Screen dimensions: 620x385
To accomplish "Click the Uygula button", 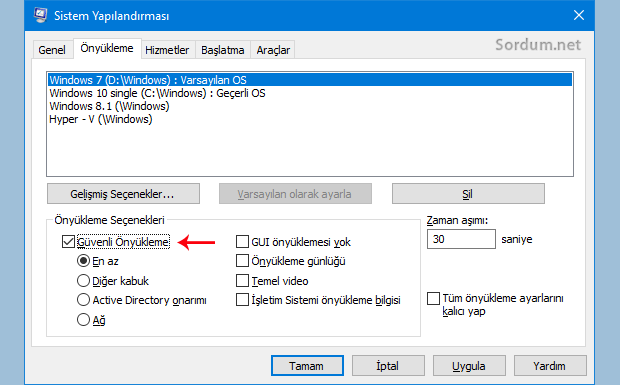I will [469, 366].
